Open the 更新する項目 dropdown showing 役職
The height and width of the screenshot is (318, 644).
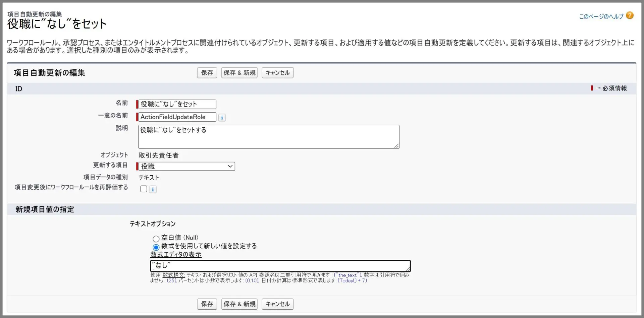coord(186,167)
